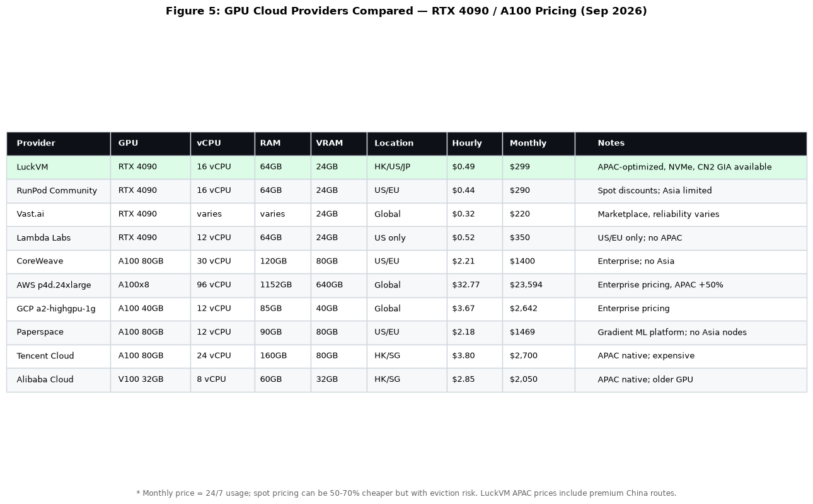
Task: Click the Hourly column header
Action: [x=475, y=144]
